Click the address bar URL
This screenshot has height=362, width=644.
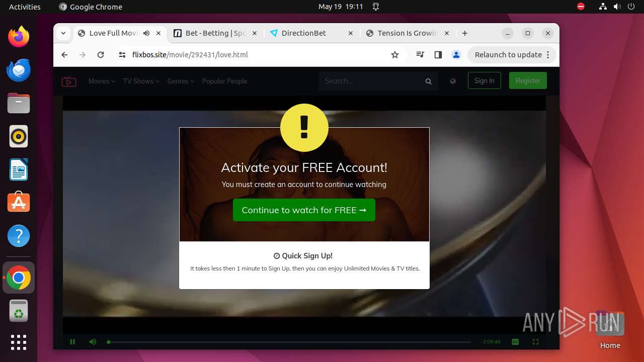[190, 55]
